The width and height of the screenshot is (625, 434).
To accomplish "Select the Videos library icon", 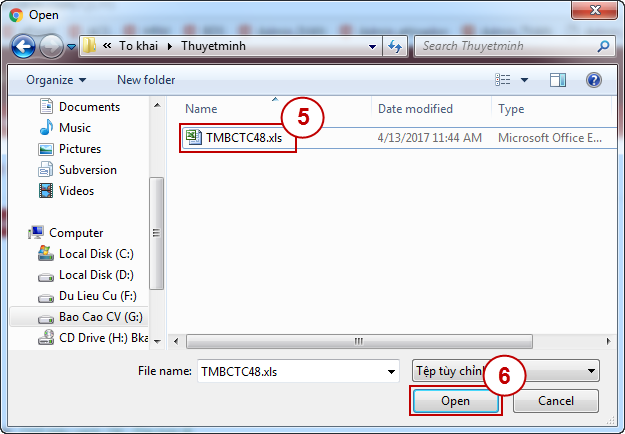I will pos(46,190).
